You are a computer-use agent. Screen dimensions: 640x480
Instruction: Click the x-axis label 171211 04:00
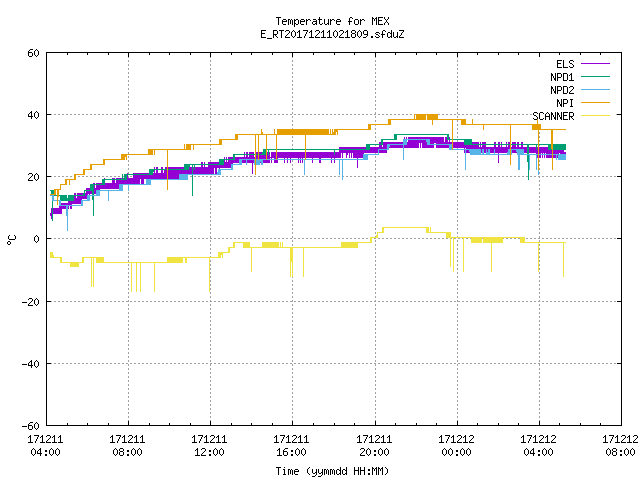click(45, 446)
